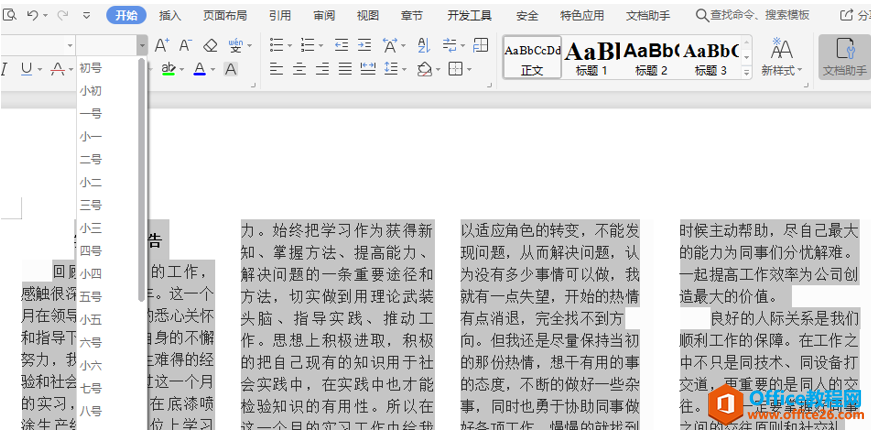Open the font size dropdown arrow
Screen dimensions: 871x432
(x=143, y=45)
